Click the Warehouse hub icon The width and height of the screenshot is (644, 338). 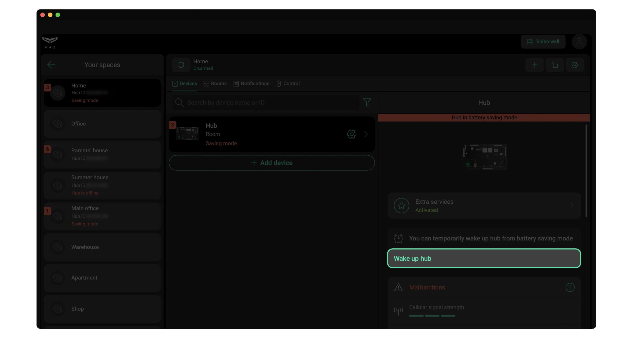tap(58, 247)
